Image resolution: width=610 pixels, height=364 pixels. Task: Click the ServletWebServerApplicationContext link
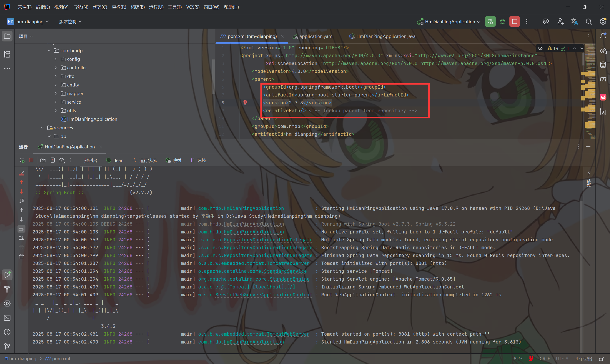[x=264, y=295]
